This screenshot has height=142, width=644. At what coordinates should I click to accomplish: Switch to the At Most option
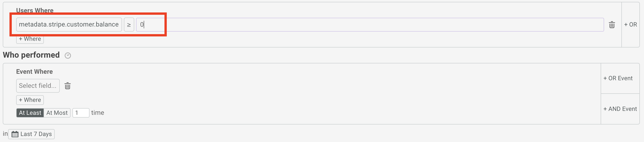(x=57, y=113)
